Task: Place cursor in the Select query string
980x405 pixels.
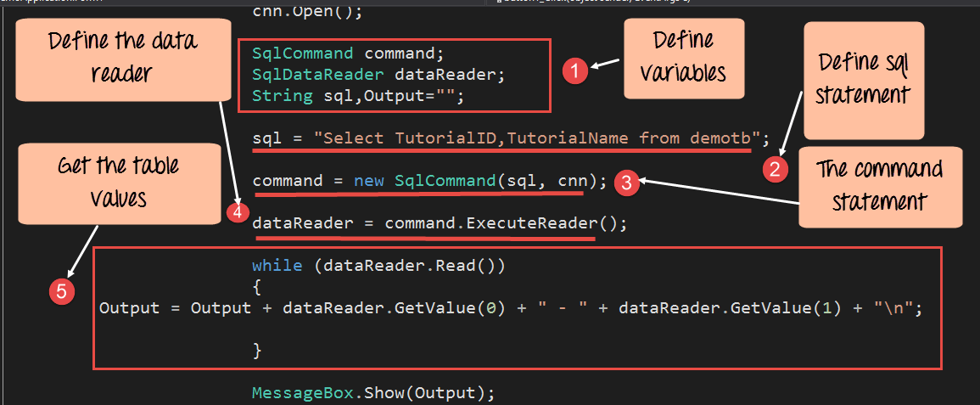Action: point(535,138)
